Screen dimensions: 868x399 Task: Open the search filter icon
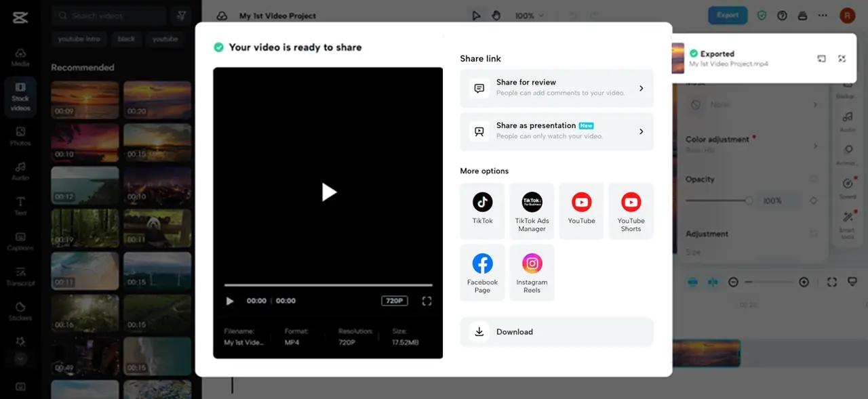tap(181, 15)
